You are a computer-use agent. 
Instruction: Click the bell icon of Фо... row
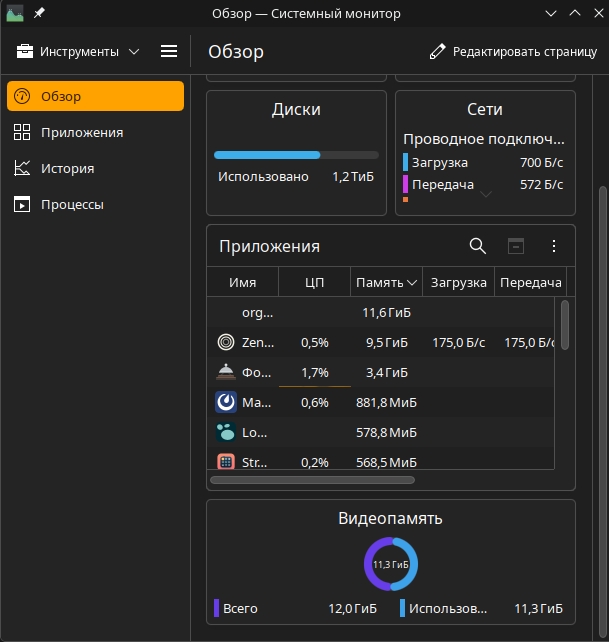pyautogui.click(x=226, y=372)
